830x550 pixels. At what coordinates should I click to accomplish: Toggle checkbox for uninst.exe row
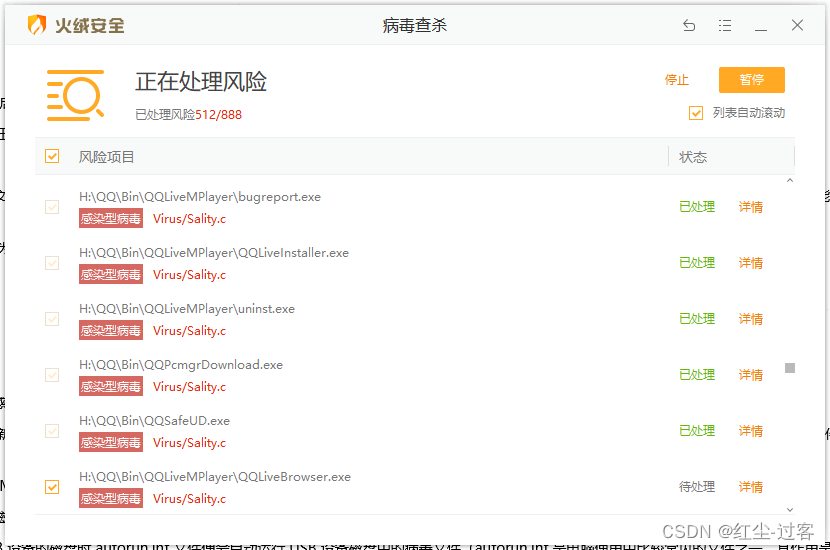tap(52, 319)
